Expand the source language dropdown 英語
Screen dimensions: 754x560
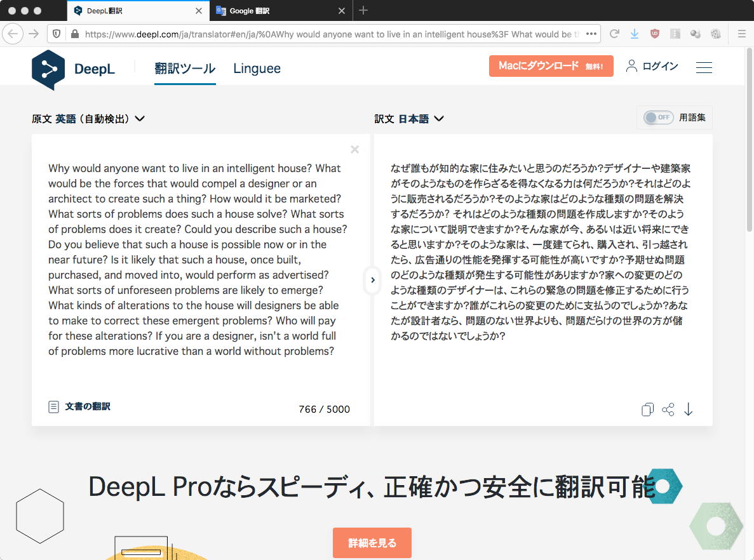tap(100, 119)
